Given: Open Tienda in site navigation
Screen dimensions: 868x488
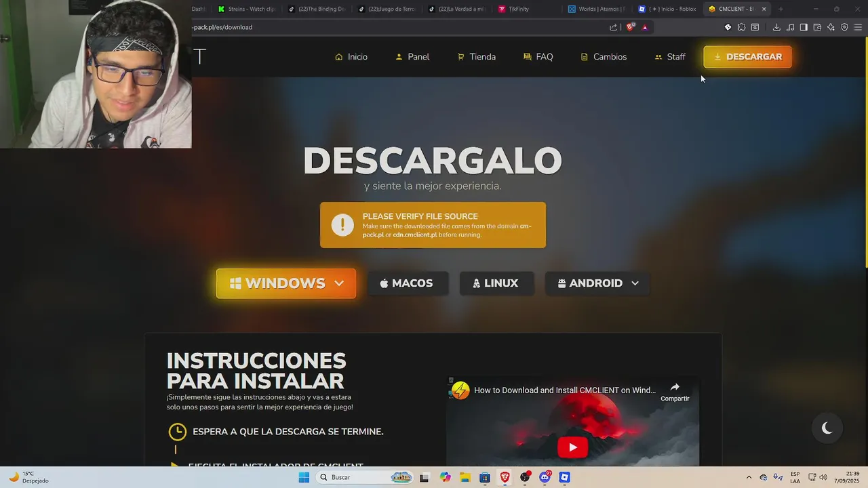Looking at the screenshot, I should [x=477, y=57].
